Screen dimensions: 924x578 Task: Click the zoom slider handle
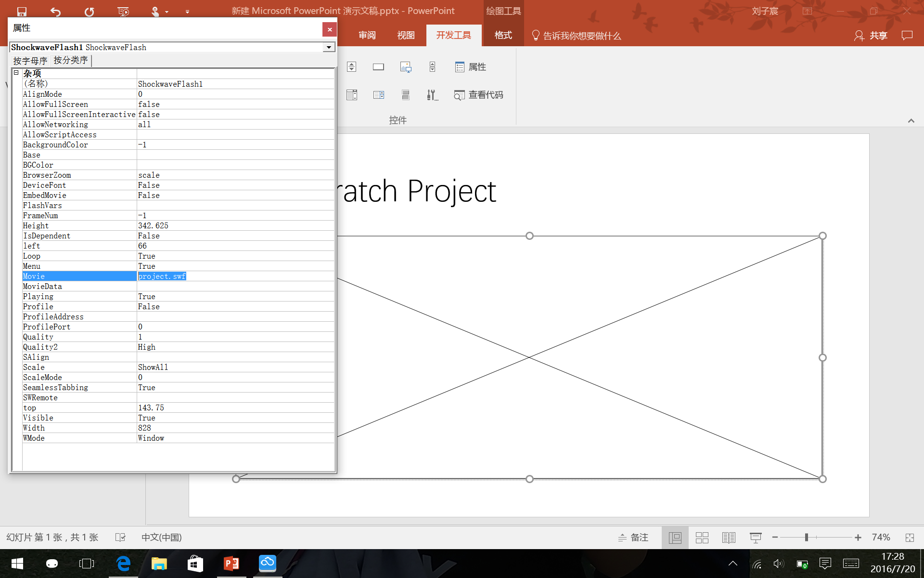tap(806, 538)
